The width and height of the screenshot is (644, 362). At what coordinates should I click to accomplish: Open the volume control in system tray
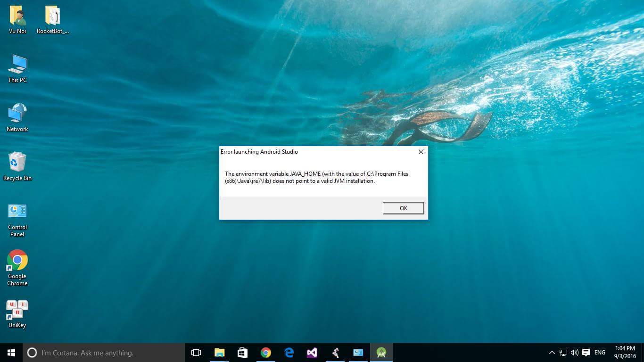[x=574, y=353]
